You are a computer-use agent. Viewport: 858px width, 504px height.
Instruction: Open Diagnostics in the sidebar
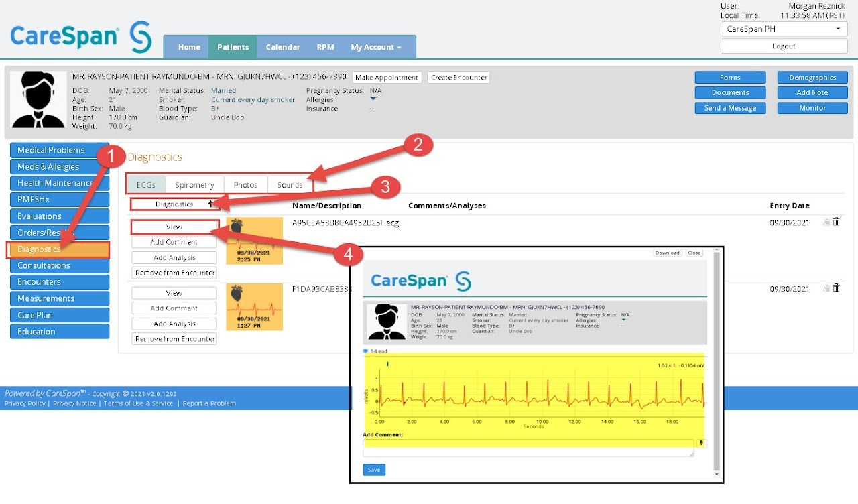tap(58, 249)
